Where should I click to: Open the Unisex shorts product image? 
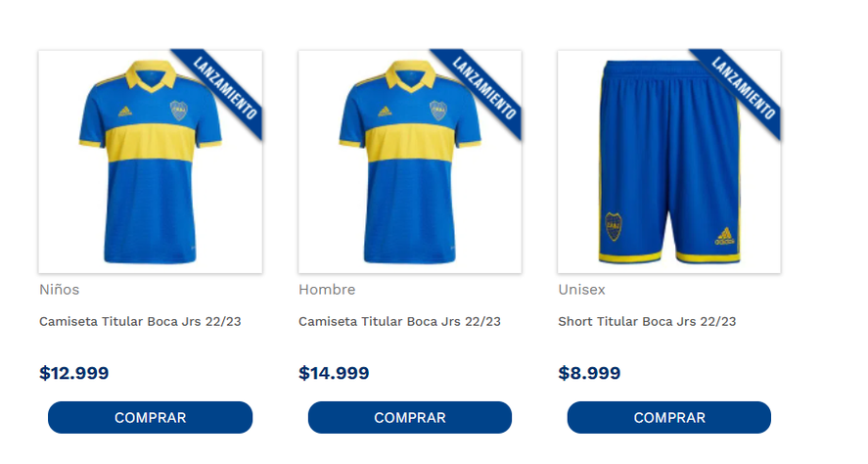[669, 162]
